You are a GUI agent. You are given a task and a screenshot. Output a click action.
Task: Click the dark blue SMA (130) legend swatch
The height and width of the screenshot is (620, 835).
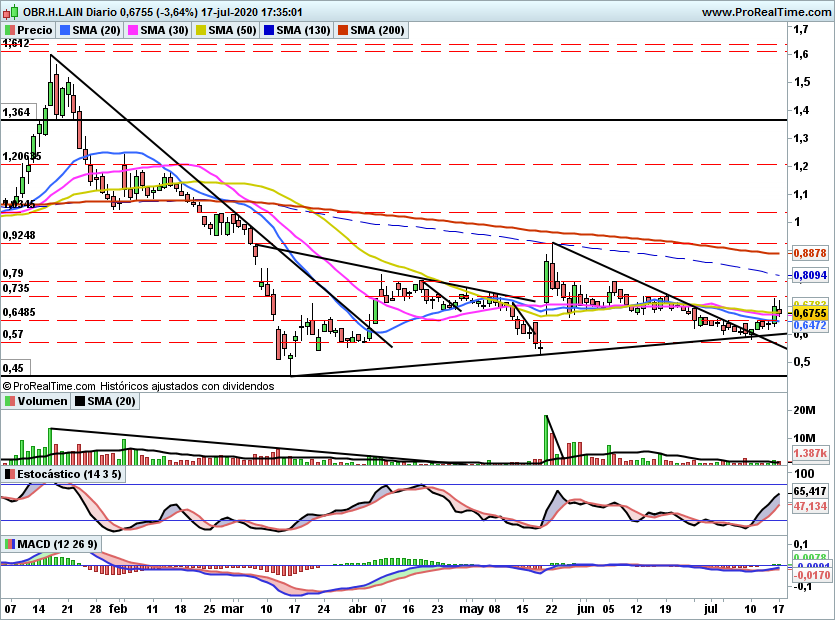(269, 30)
